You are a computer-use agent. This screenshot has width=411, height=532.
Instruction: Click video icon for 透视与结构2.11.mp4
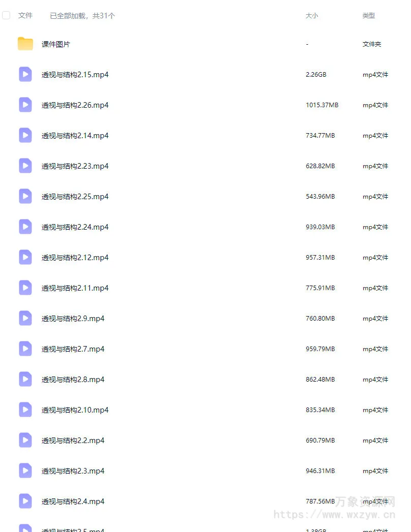pos(25,288)
